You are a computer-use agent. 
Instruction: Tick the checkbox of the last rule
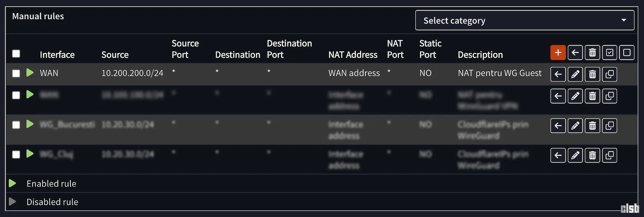[16, 155]
